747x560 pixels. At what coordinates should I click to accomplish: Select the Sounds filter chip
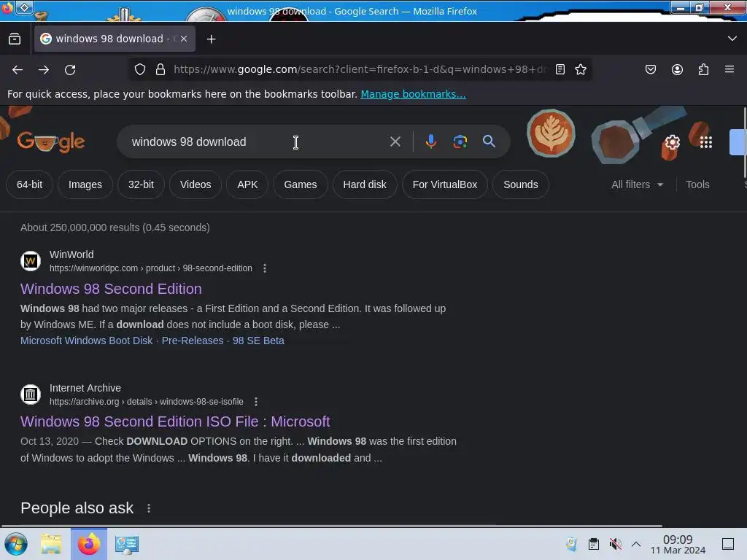click(x=520, y=184)
